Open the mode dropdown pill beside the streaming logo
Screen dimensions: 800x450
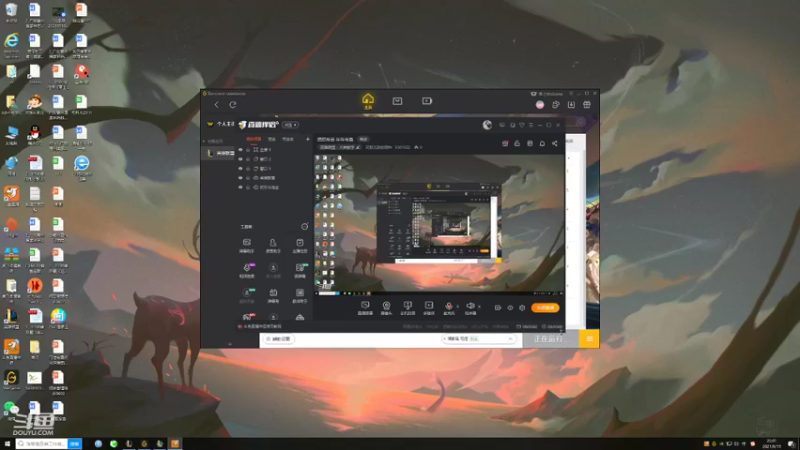pyautogui.click(x=290, y=125)
